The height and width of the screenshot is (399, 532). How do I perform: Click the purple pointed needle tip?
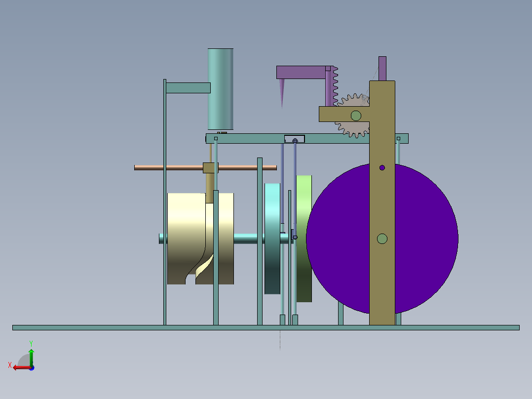[x=282, y=93]
